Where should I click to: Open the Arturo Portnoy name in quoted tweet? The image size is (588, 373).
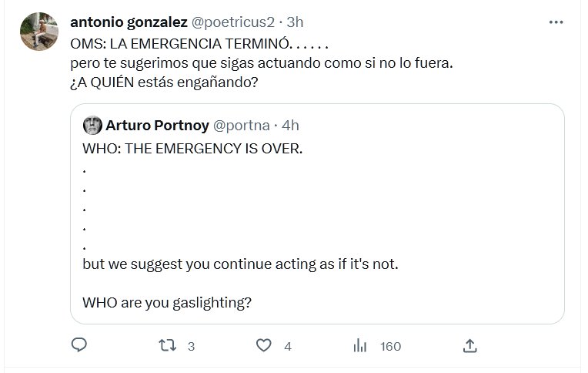click(157, 125)
